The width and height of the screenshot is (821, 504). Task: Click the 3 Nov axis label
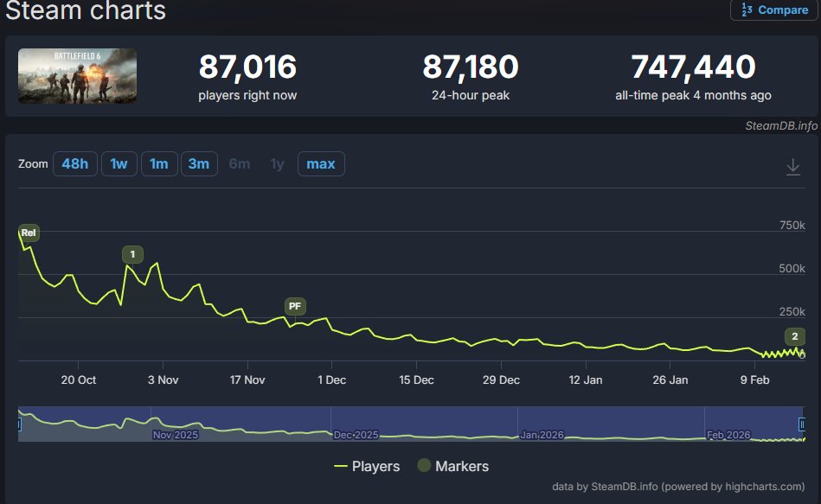coord(163,380)
